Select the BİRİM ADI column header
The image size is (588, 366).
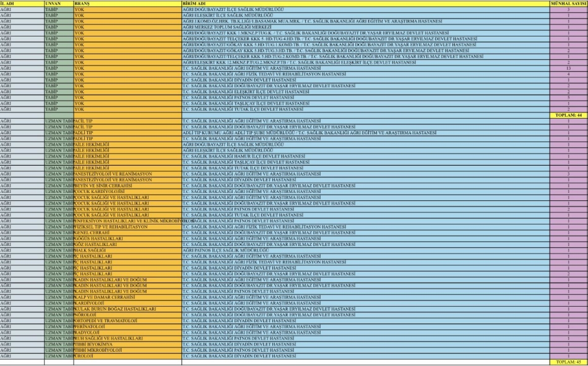pyautogui.click(x=366, y=4)
